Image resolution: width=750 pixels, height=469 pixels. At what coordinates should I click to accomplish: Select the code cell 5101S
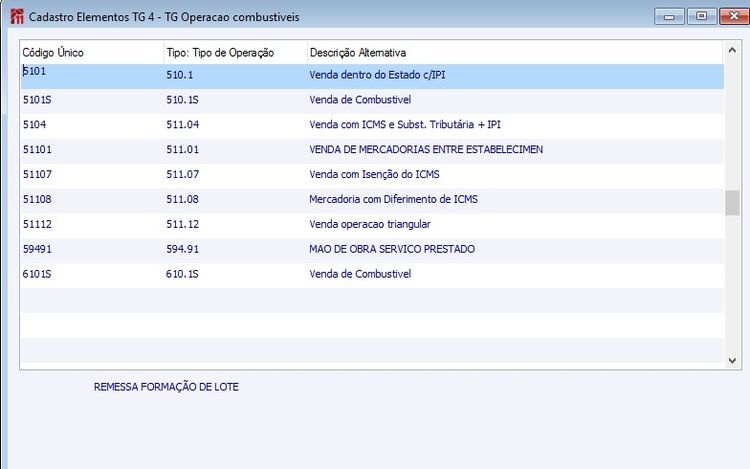[37, 100]
